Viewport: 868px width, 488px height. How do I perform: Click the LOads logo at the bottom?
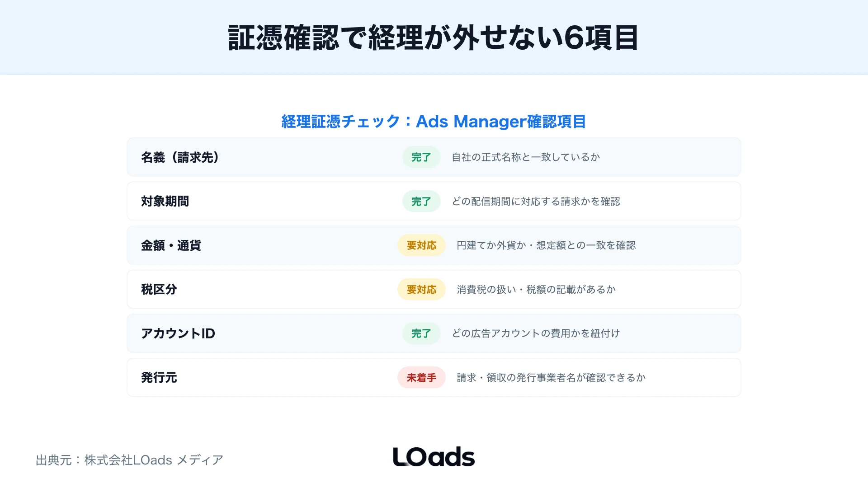pyautogui.click(x=434, y=457)
